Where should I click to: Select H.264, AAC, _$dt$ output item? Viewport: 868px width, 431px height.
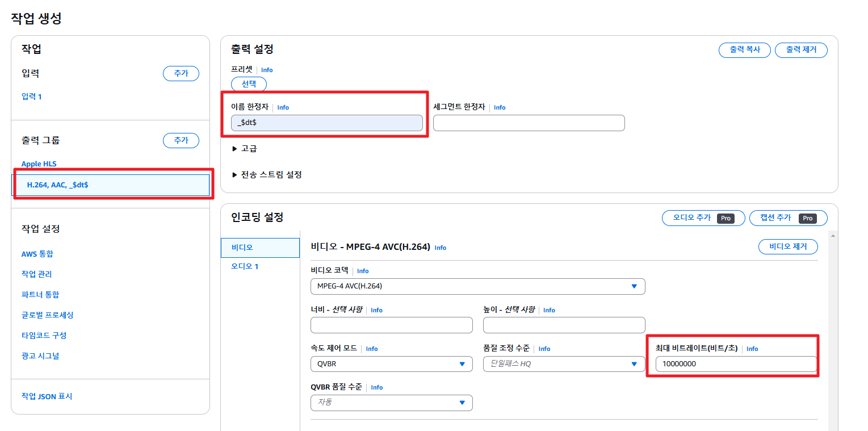pos(111,185)
